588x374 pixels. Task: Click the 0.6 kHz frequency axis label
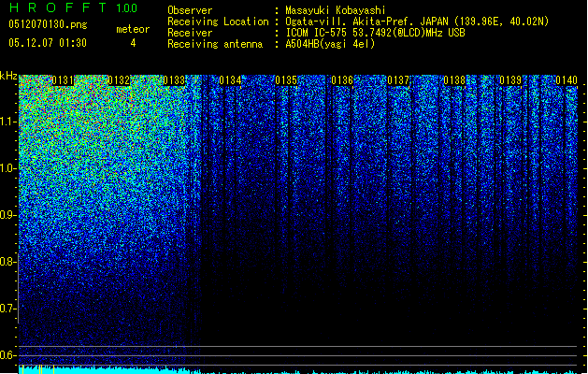coord(8,355)
